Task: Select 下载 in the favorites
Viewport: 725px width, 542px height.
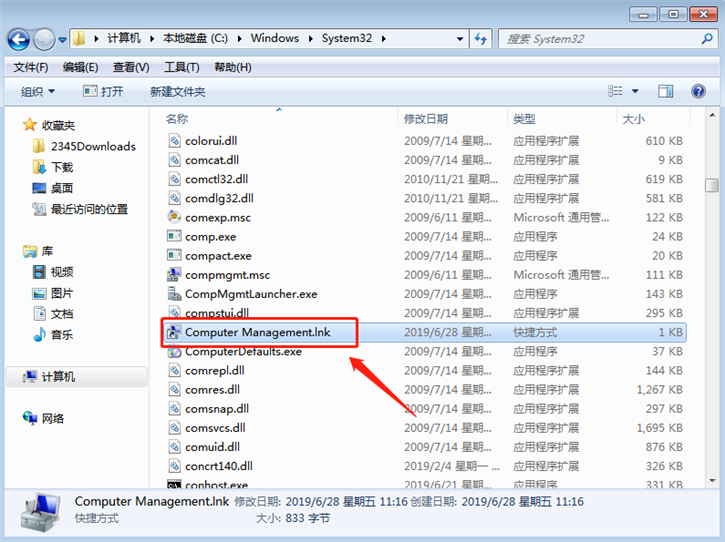Action: click(x=53, y=167)
